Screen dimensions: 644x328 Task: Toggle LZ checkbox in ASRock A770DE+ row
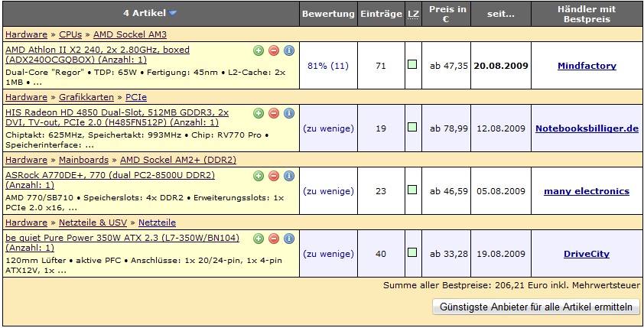[412, 190]
